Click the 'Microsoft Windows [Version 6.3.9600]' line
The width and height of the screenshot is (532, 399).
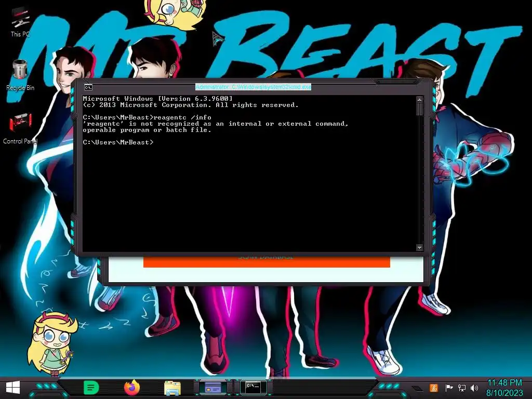[x=158, y=99]
